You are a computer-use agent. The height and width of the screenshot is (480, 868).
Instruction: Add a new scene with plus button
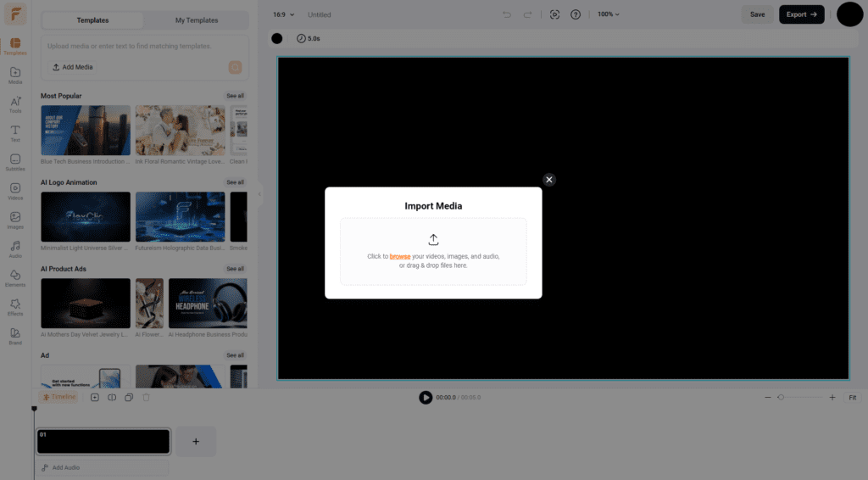coord(196,442)
